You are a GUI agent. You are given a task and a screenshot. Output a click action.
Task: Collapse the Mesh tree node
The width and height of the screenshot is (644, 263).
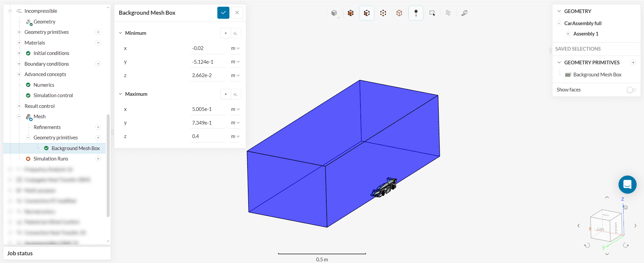point(19,117)
